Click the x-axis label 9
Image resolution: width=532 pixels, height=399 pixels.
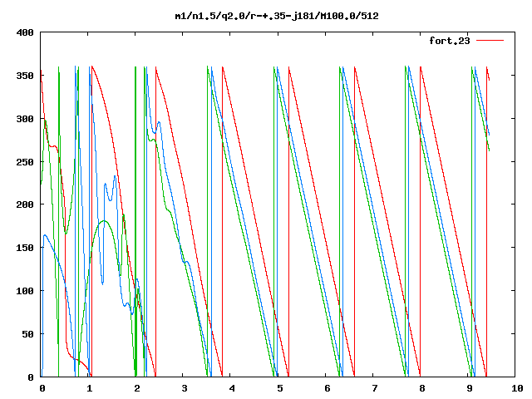pyautogui.click(x=469, y=388)
